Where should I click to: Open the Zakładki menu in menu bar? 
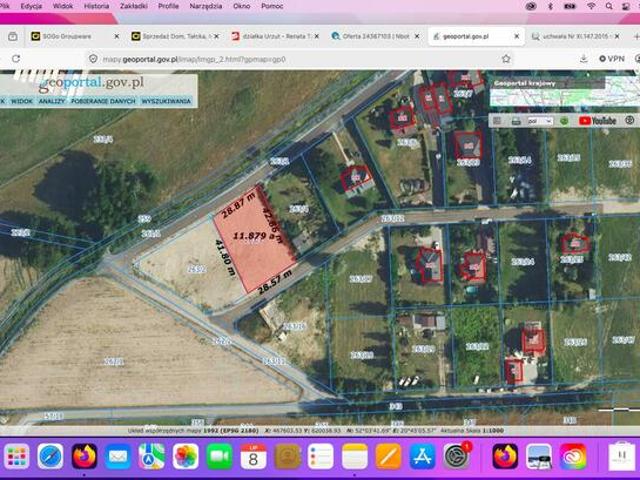133,6
